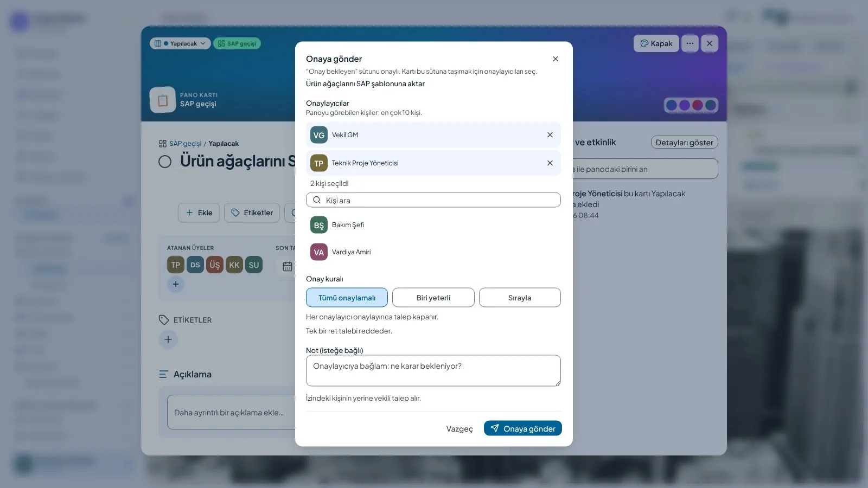
Task: Open the Yapılacak status dropdown
Action: click(180, 43)
